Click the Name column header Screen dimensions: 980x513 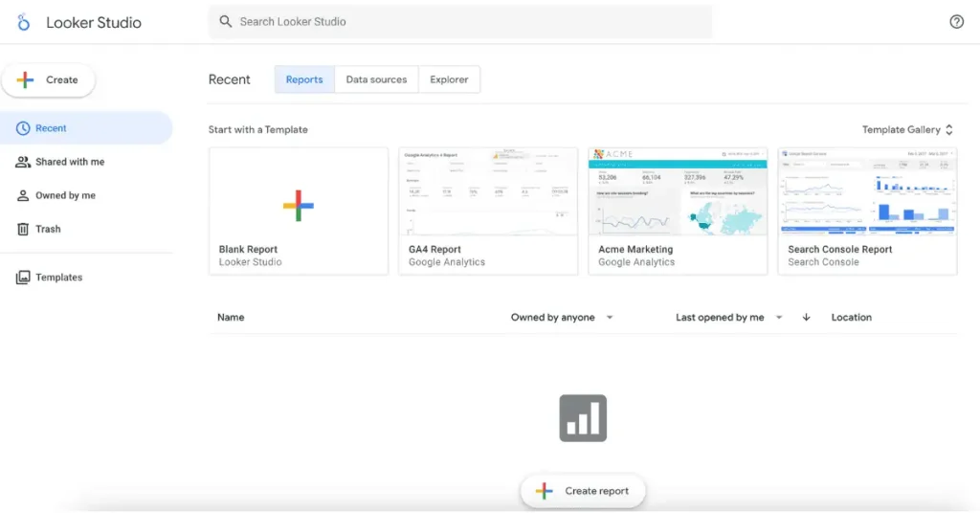pos(231,318)
